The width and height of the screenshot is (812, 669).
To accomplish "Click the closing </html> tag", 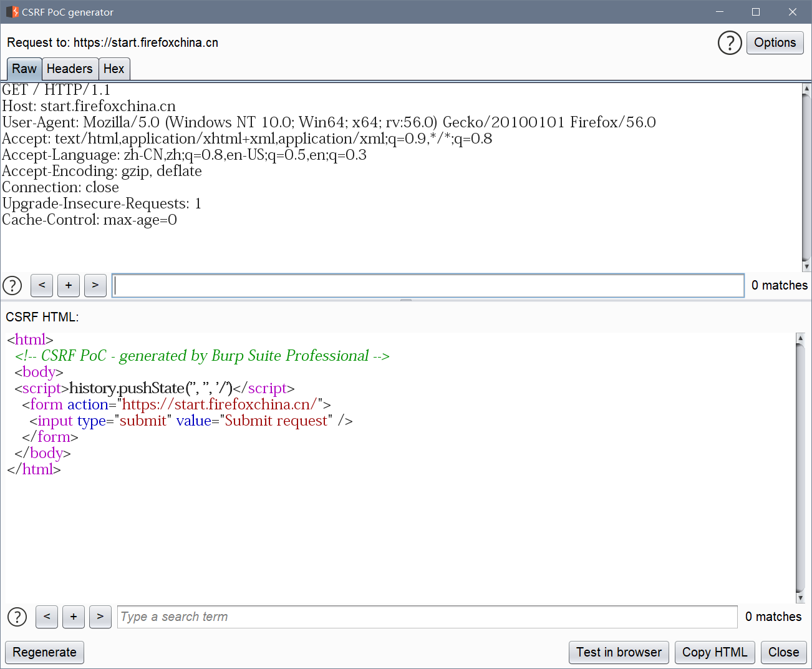I will coord(34,469).
